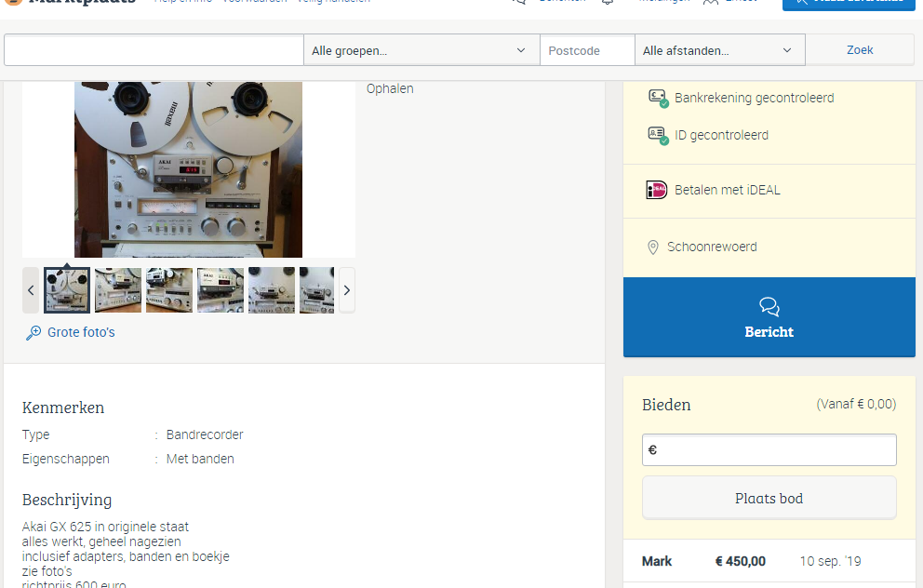923x588 pixels.
Task: Click the iDEAL payment logo
Action: click(x=656, y=190)
